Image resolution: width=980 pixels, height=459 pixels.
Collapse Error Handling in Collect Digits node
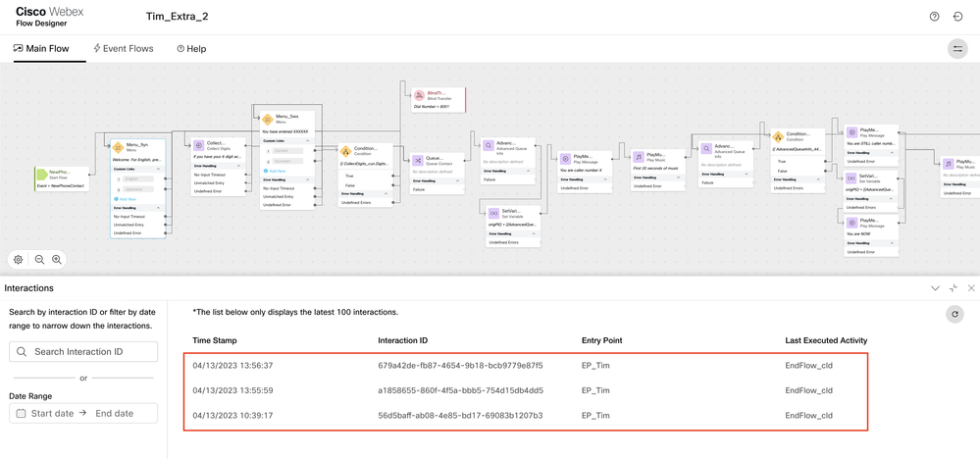coord(238,166)
